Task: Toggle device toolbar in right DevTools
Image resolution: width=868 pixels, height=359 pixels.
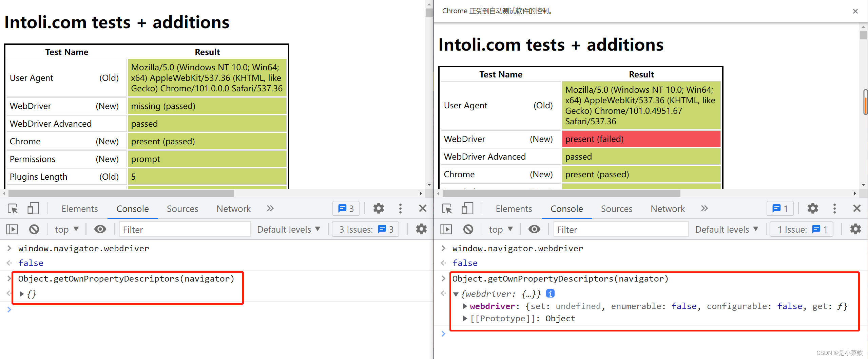Action: [467, 209]
